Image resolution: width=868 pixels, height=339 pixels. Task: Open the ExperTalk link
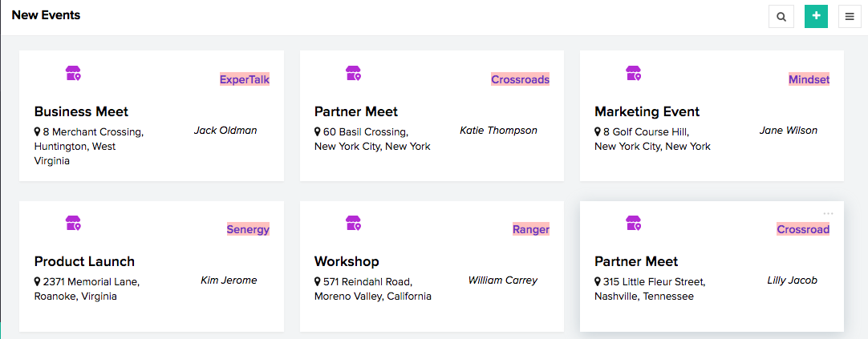tap(245, 79)
